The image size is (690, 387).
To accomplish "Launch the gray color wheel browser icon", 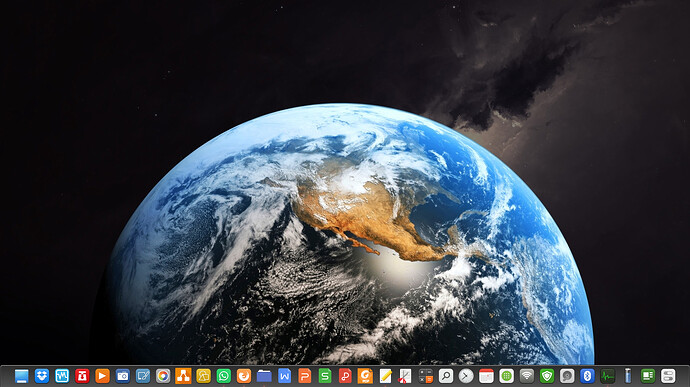I will [x=163, y=376].
